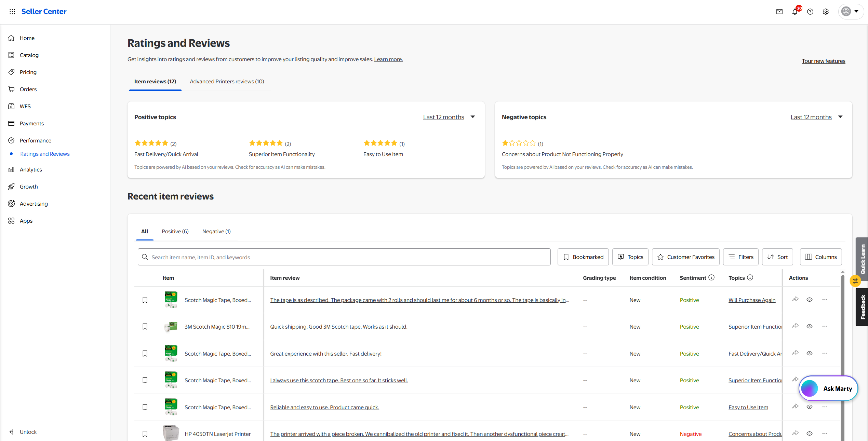
Task: Click the Topics column info icon
Action: click(x=750, y=277)
